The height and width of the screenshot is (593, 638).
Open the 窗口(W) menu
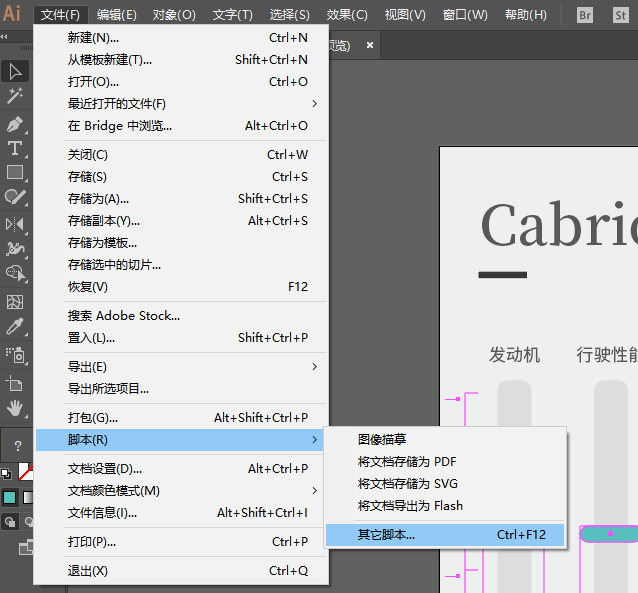(x=465, y=15)
